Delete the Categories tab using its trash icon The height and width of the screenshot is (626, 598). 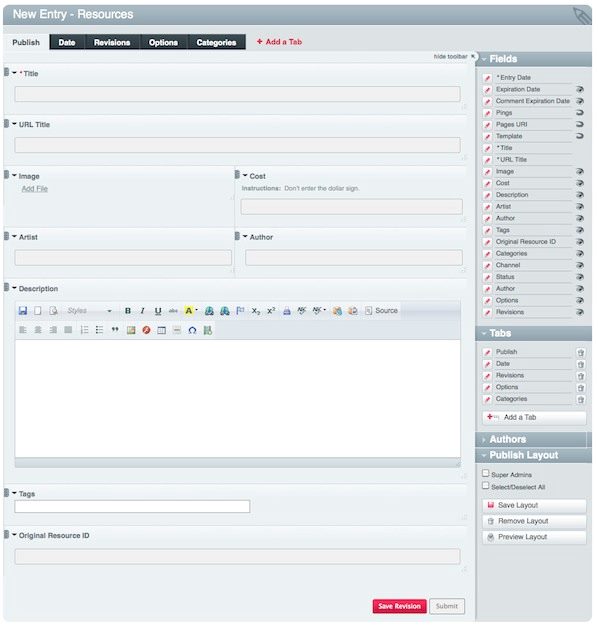pyautogui.click(x=581, y=400)
